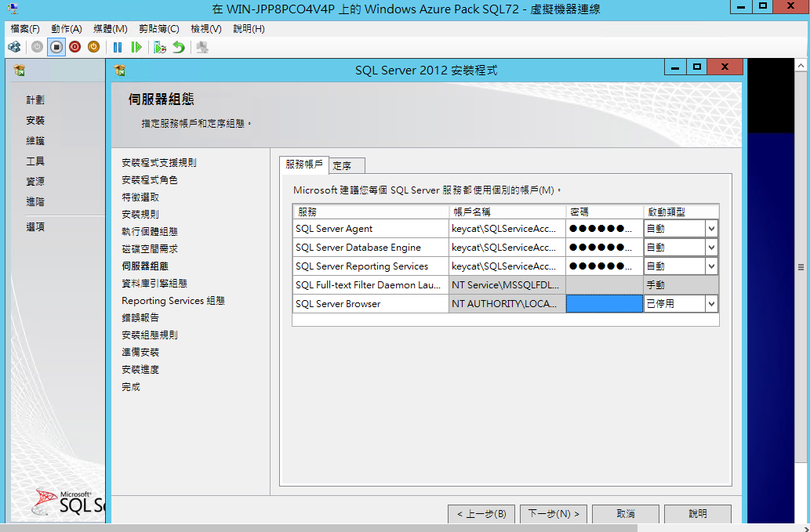
Task: Click the horizontal scrollbar at the bottom
Action: [320, 528]
